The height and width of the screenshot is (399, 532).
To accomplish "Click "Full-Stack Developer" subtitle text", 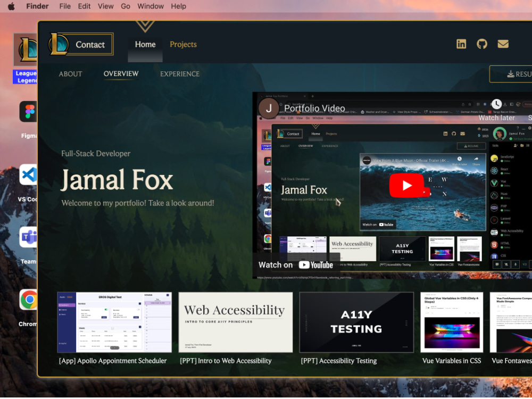I will [x=96, y=154].
